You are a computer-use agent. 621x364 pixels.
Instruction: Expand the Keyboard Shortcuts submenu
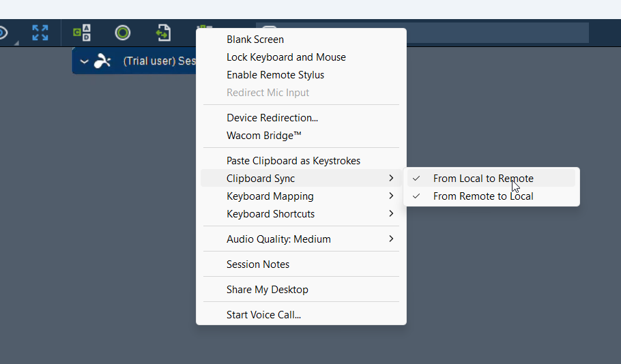coord(301,213)
